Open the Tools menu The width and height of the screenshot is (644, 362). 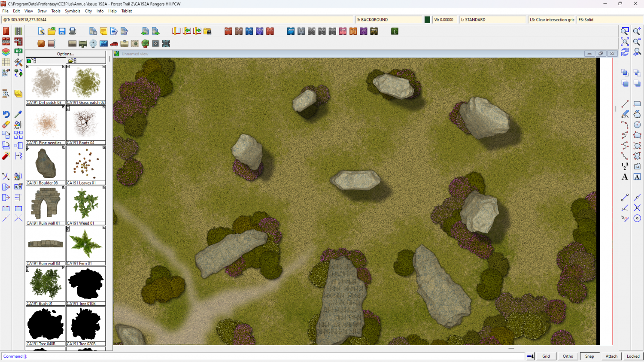coord(56,11)
